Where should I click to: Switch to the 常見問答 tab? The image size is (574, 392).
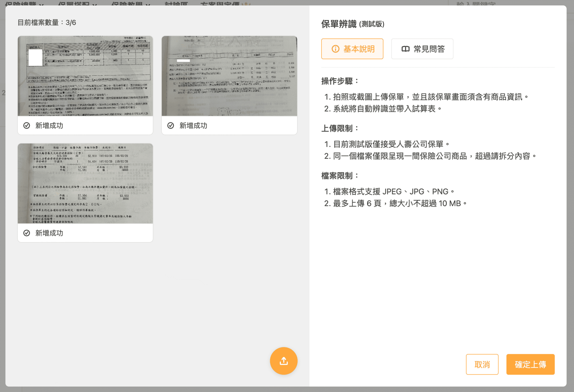pos(422,49)
